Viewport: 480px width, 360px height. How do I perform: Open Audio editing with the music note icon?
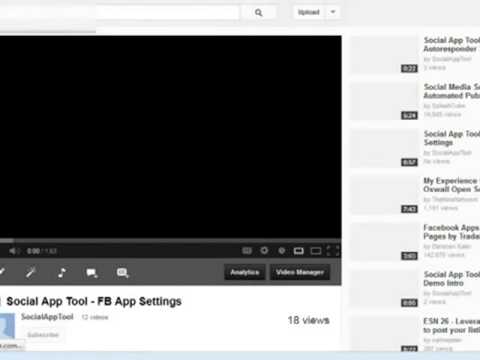tap(62, 273)
